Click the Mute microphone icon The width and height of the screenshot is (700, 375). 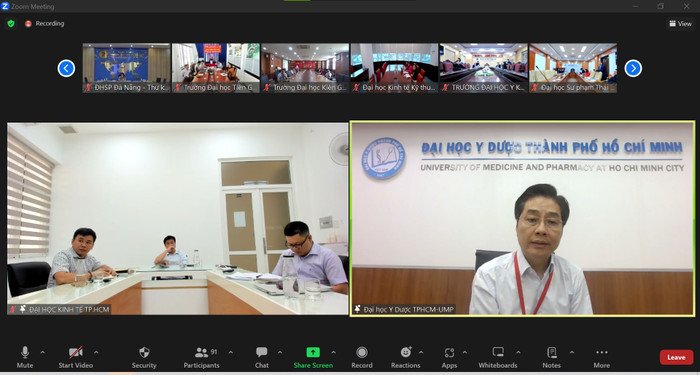click(25, 352)
